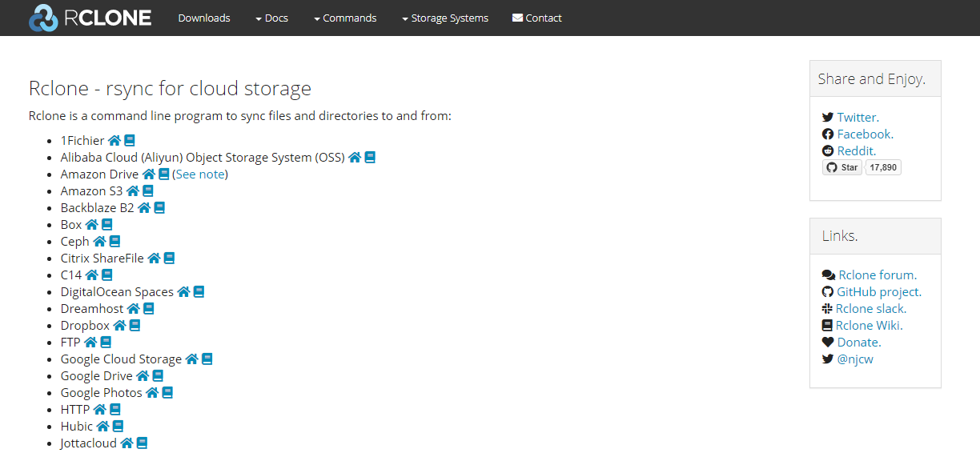Expand the Storage Systems dropdown
Viewport: 980px width, 453px height.
pyautogui.click(x=445, y=18)
